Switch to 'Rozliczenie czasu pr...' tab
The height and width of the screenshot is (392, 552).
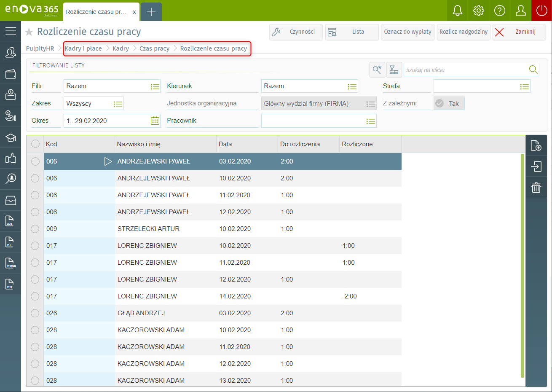(96, 12)
